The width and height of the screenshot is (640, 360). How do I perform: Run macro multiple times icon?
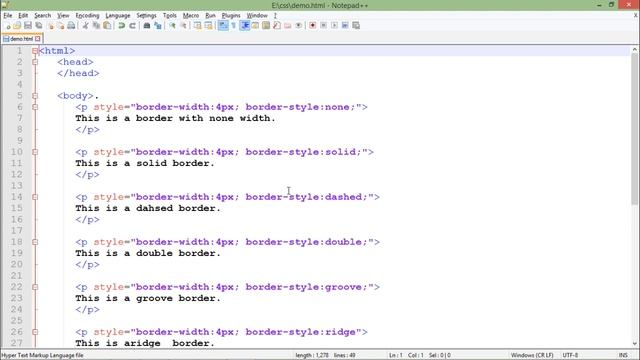pyautogui.click(x=345, y=25)
